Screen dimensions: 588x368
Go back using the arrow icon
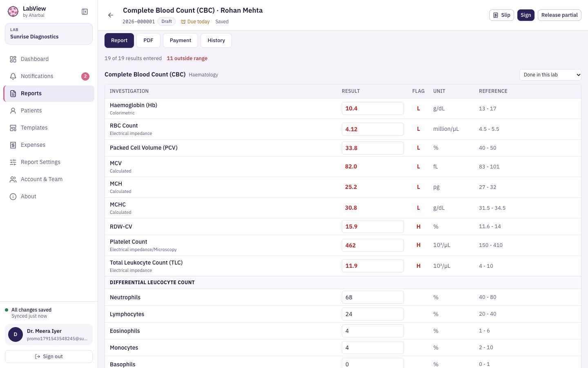tap(111, 15)
